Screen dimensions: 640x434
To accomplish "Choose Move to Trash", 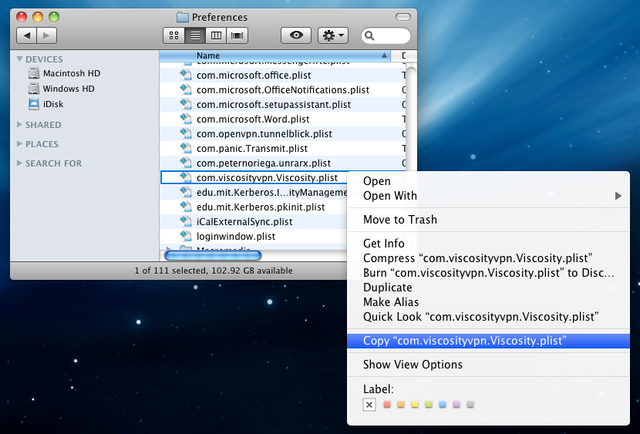I will (488, 220).
